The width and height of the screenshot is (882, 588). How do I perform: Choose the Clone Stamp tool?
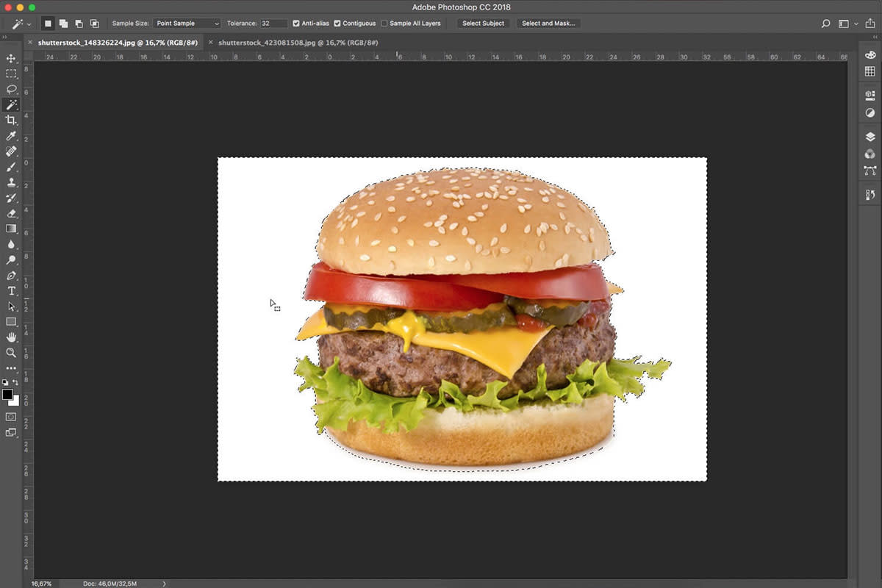[11, 183]
